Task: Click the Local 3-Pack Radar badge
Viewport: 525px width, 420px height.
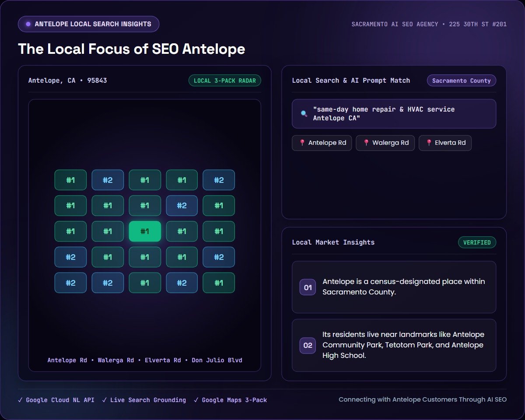Action: [225, 80]
